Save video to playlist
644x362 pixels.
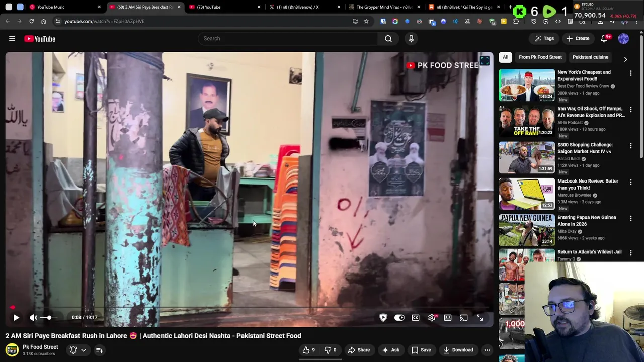click(421, 350)
